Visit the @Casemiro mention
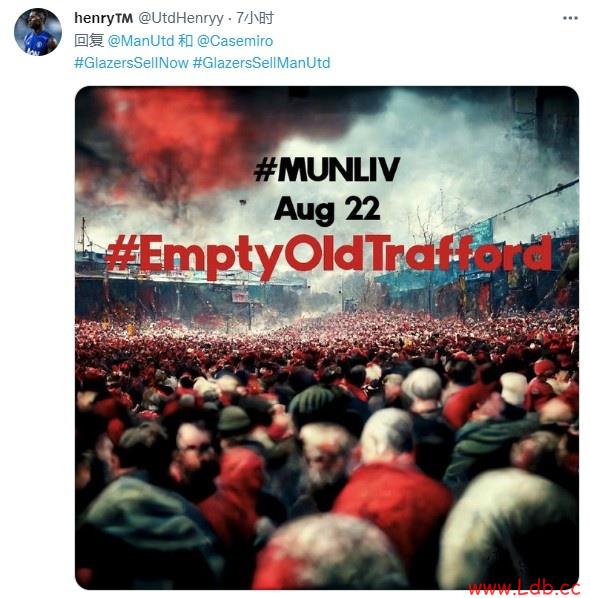The height and width of the screenshot is (598, 590). (235, 40)
